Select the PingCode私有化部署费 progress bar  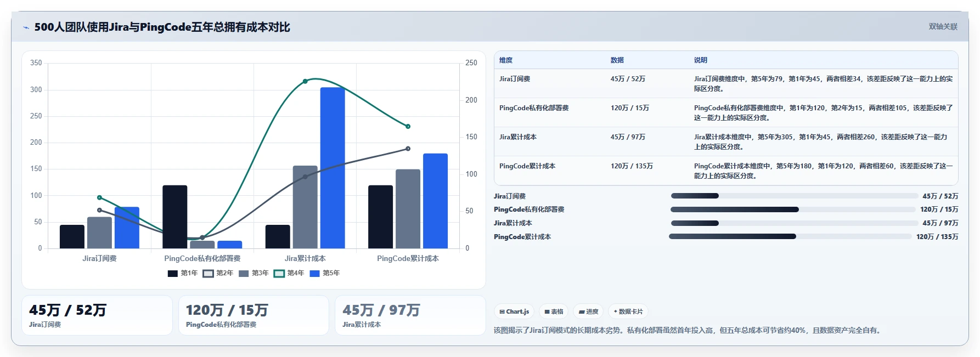tap(793, 209)
